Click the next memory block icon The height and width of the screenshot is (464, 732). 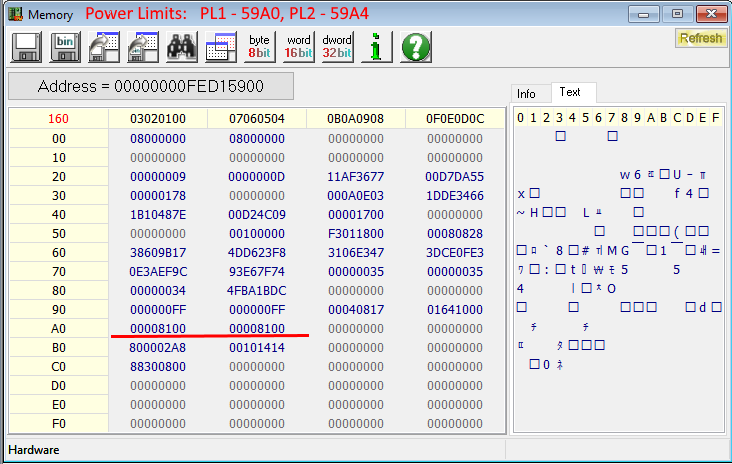[143, 47]
